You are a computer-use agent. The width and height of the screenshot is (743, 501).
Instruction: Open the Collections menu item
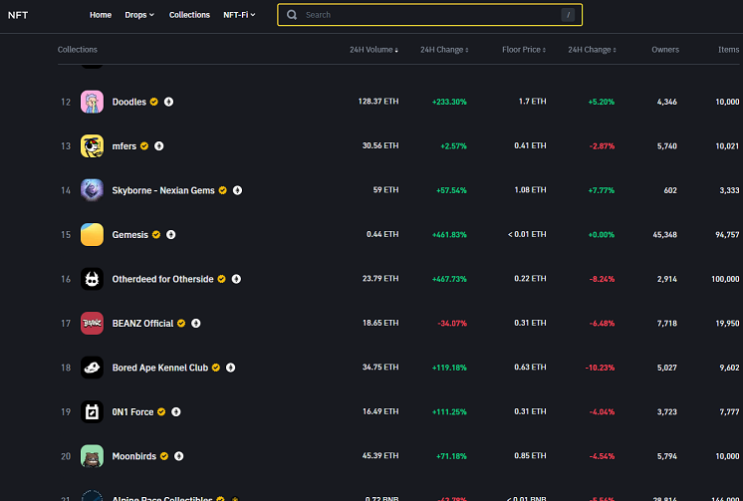190,15
